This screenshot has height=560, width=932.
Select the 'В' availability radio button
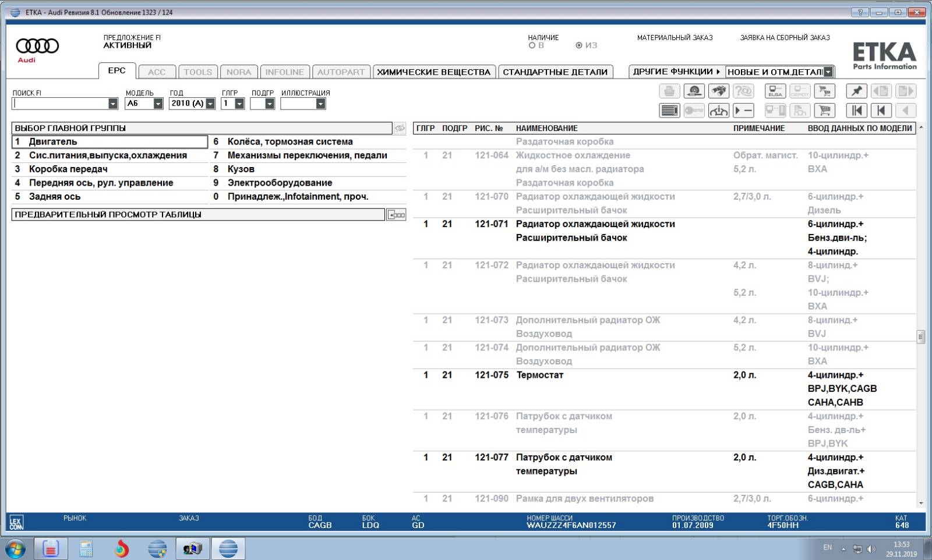point(532,45)
